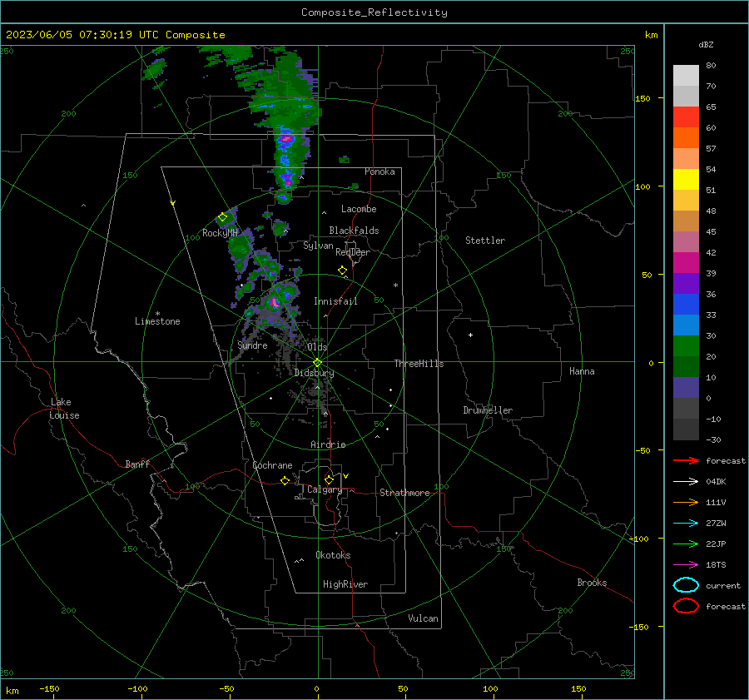Click the Calgary city label
Image resolution: width=749 pixels, height=700 pixels.
(325, 489)
